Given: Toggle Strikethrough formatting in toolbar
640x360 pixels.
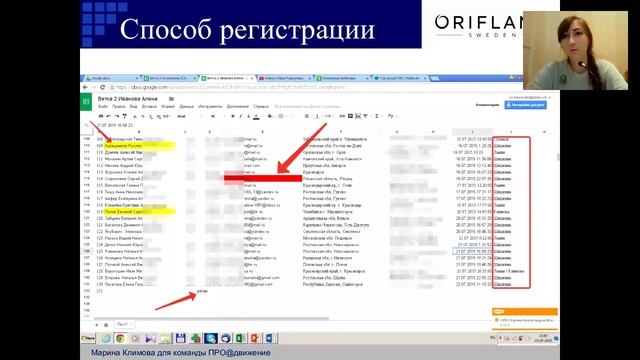Looking at the screenshot, I should (x=249, y=116).
